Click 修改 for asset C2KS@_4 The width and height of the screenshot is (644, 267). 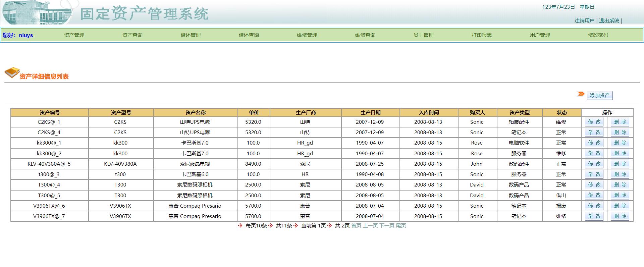[594, 132]
